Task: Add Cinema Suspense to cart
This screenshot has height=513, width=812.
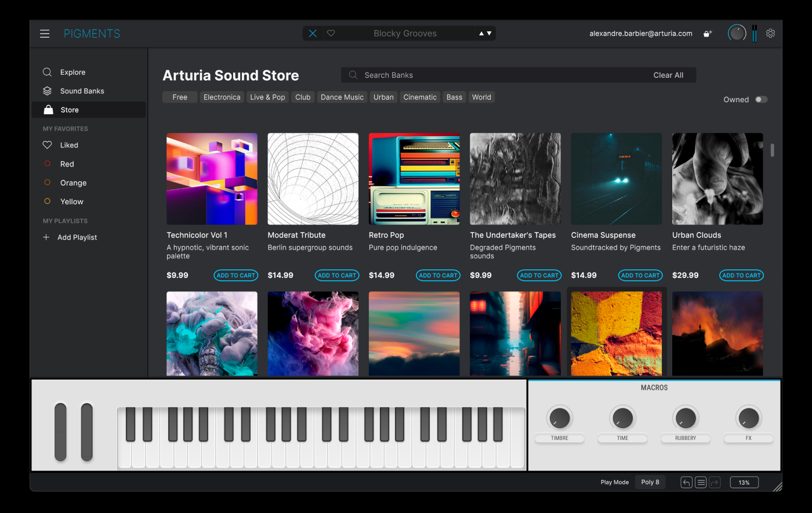Action: (640, 276)
